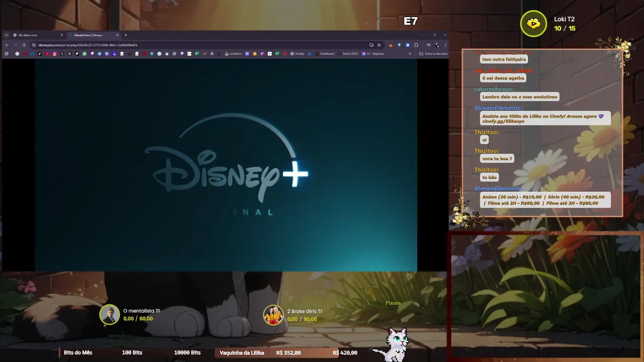Image resolution: width=644 pixels, height=362 pixels.
Task: Click chat message 'Lembro dela no x men evolutivon'
Action: click(x=520, y=97)
